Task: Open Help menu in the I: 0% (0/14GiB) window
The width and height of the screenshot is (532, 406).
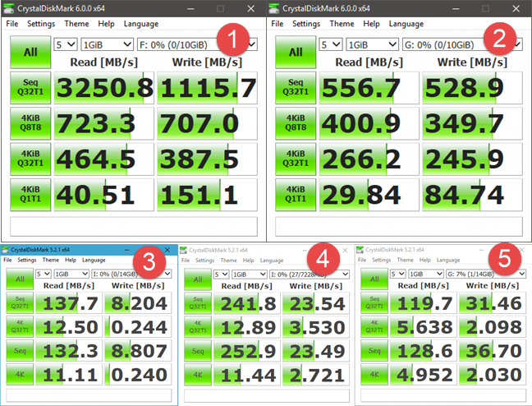Action: tap(71, 260)
